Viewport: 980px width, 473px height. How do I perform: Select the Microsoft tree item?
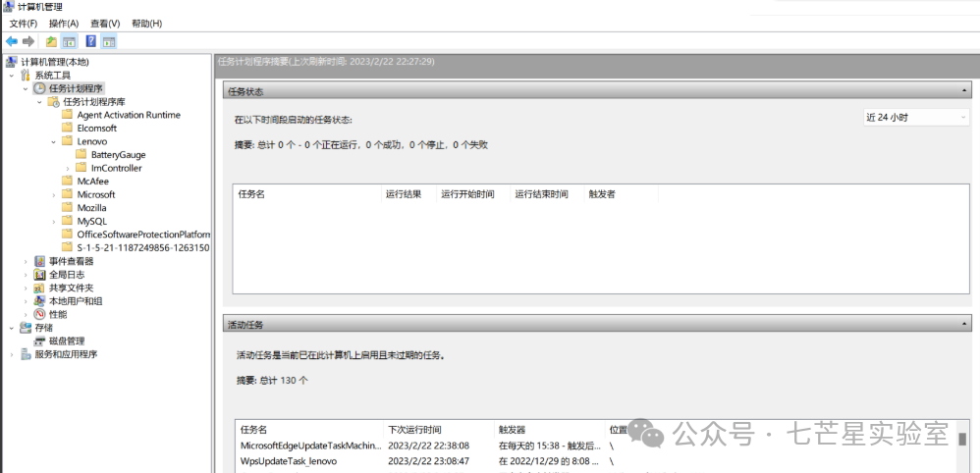coord(96,194)
